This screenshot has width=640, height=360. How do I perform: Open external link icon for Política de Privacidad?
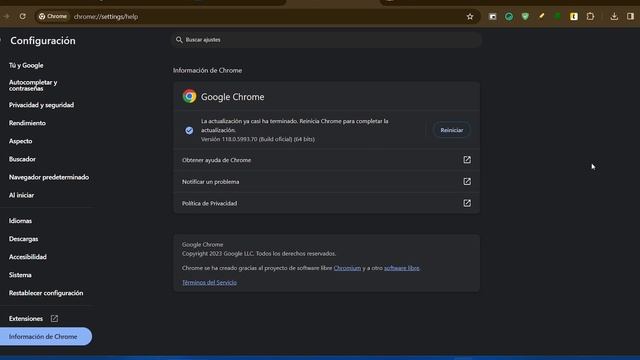467,203
